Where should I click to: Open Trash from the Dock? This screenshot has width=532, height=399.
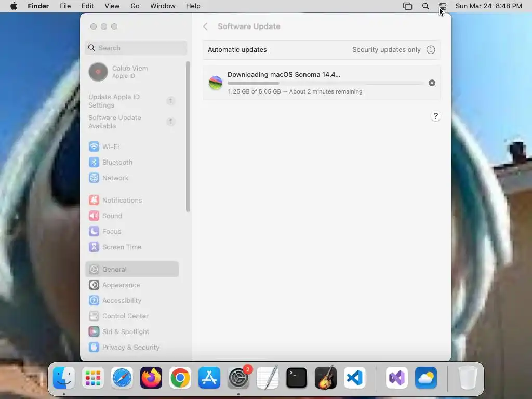pos(468,378)
